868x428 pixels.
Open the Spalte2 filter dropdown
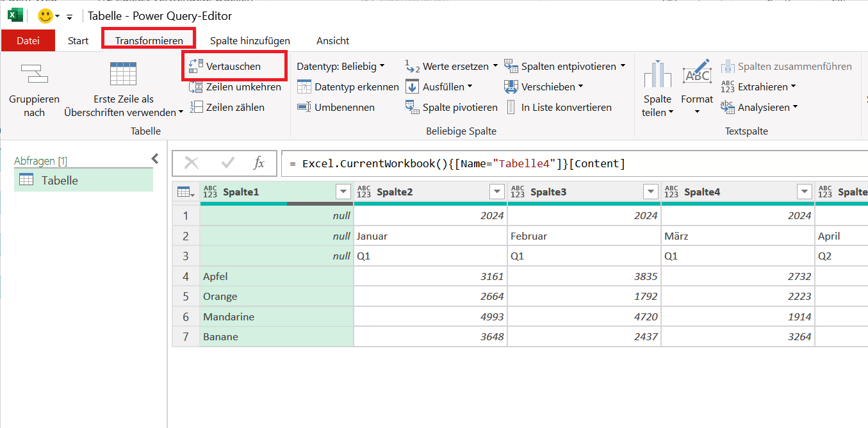click(497, 192)
